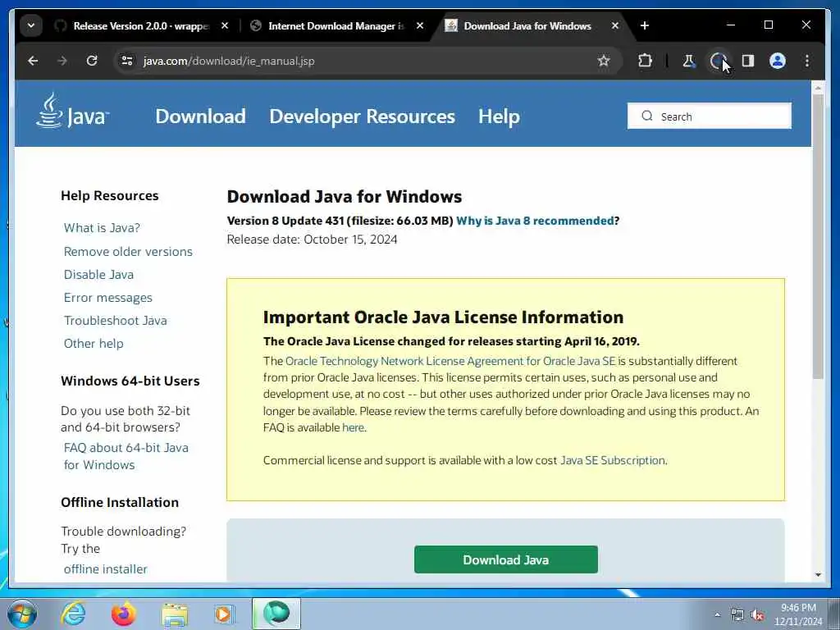Click the taskbar clock showing 9:46 PM

pos(798,614)
